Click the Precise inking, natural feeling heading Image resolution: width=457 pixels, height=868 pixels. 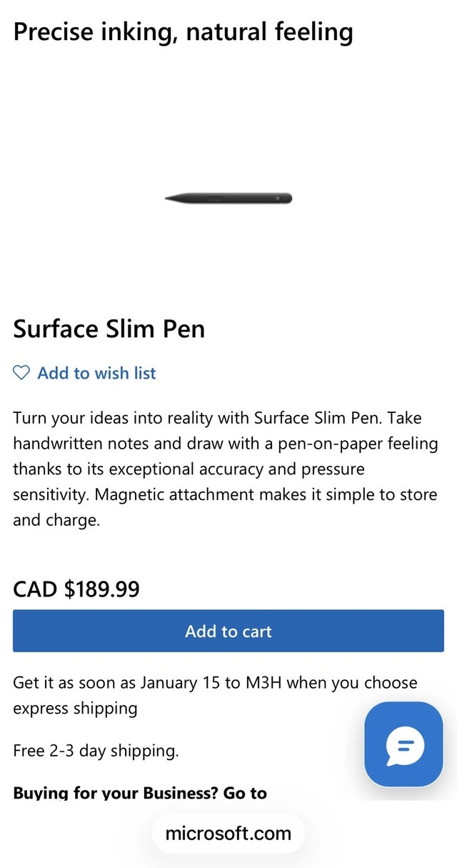click(x=183, y=31)
